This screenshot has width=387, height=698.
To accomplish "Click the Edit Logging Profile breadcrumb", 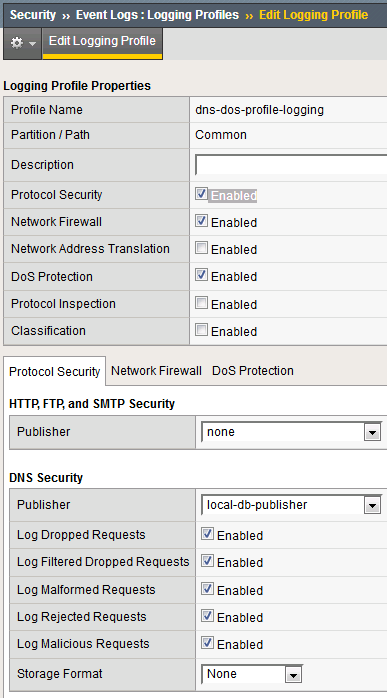I will 314,15.
